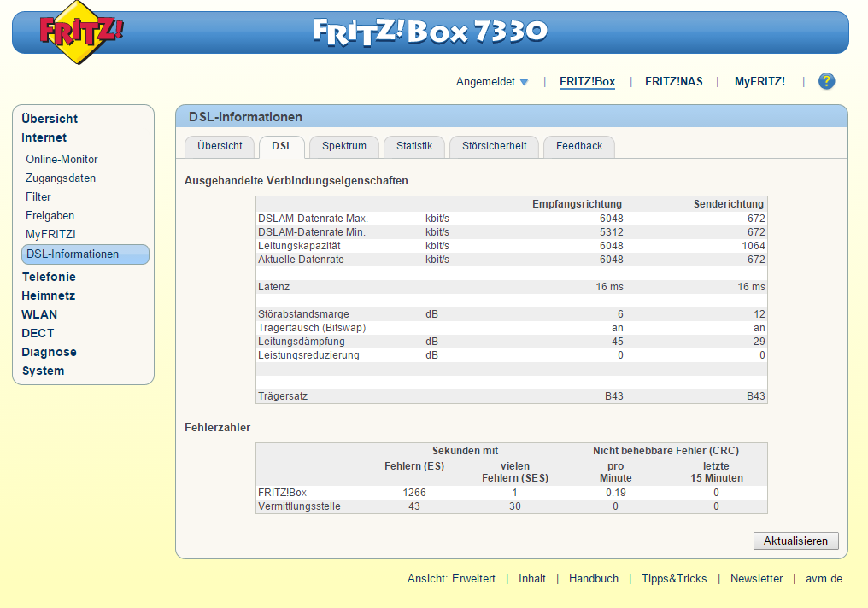Click DSLAM-Datenrate Min. receive value 5312

611,232
